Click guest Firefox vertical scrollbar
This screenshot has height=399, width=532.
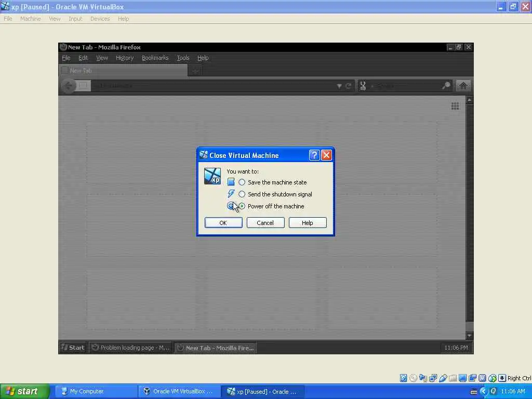click(x=469, y=218)
